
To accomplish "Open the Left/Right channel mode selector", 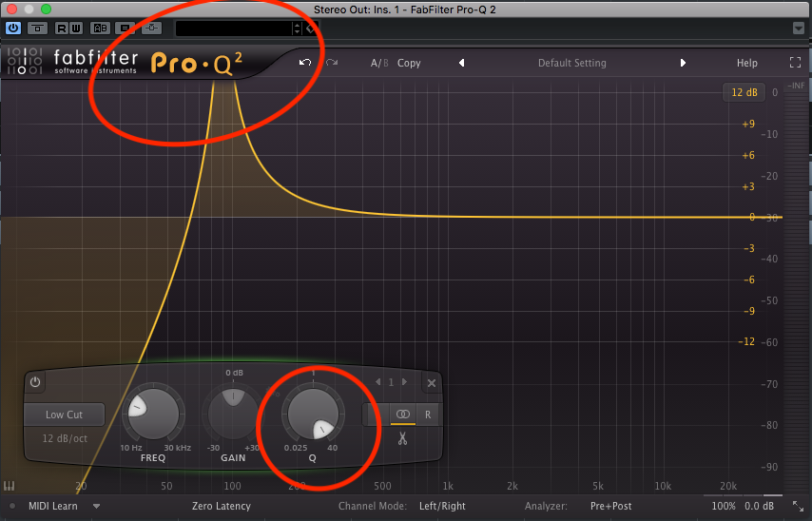I will tap(442, 506).
